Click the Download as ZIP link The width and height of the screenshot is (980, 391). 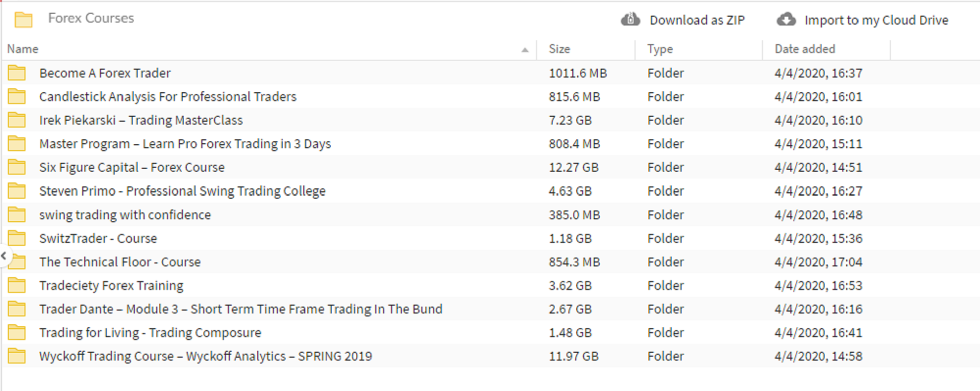coord(697,20)
